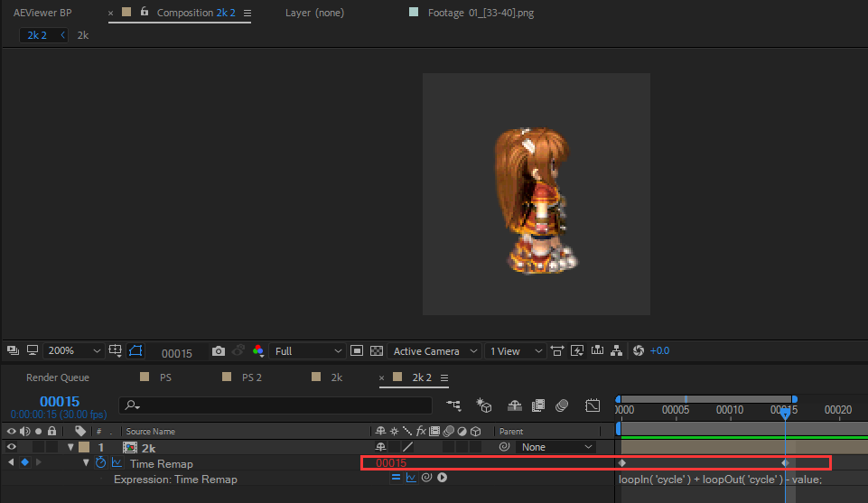Open the Full resolution dropdown
This screenshot has height=503, width=868.
point(307,350)
